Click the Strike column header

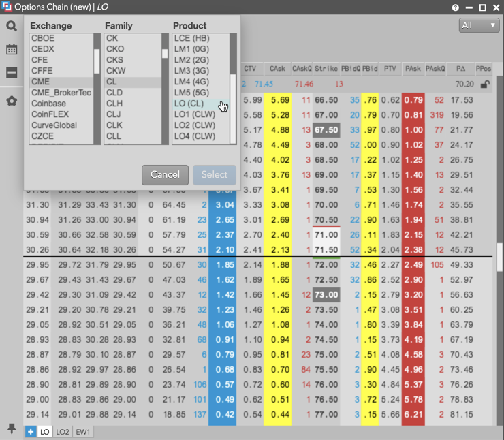326,69
